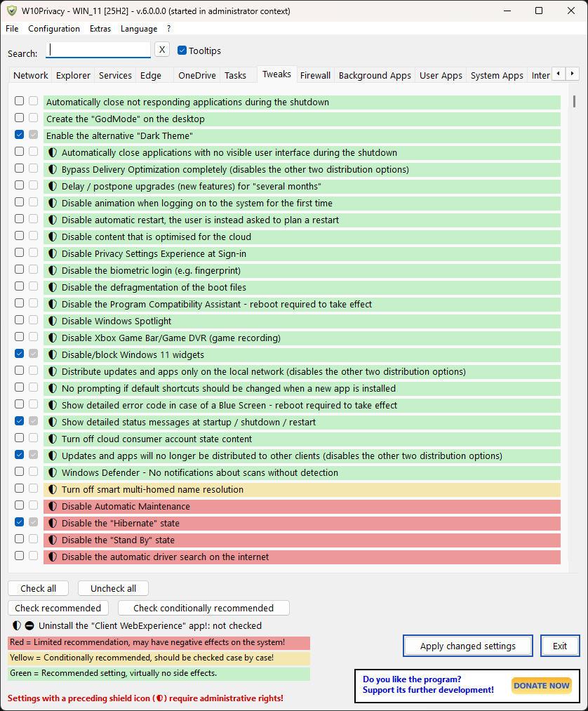Uncheck Enable the alternative Dark Theme

[x=19, y=135]
